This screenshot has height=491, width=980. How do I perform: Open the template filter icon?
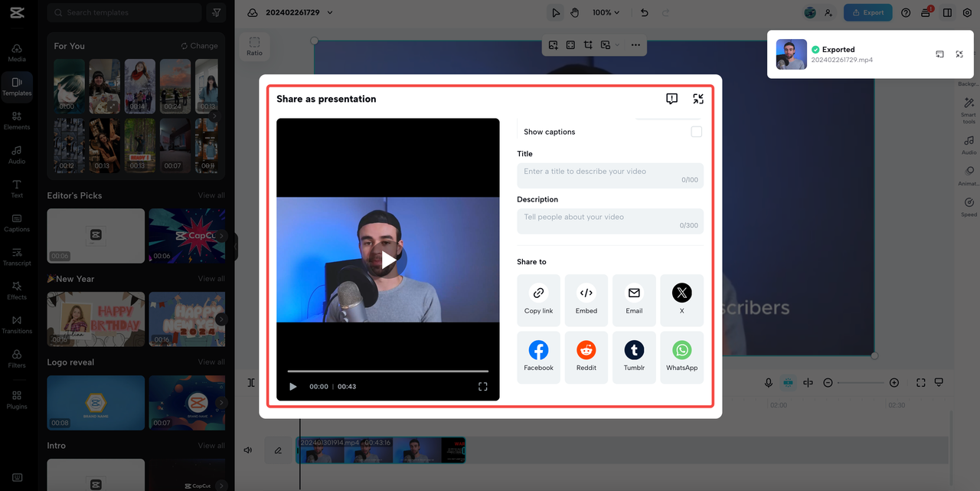[x=217, y=12]
